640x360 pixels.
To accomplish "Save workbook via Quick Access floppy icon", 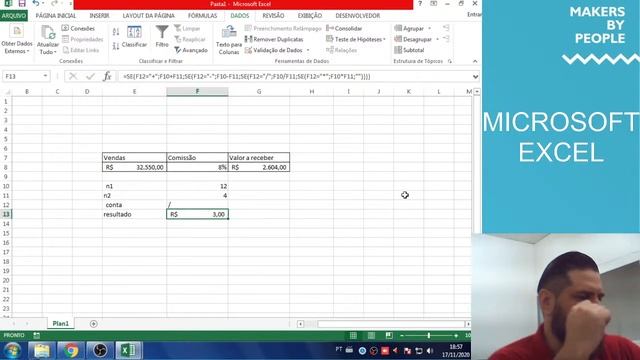I will click(22, 3).
